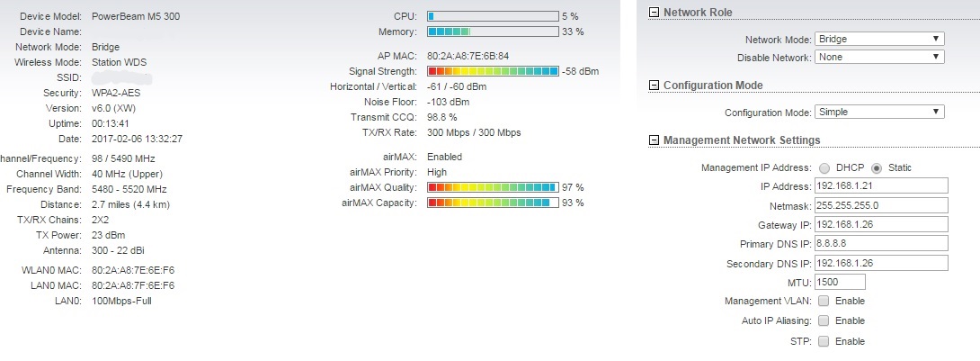The width and height of the screenshot is (980, 361).
Task: Click the Secondary DNS IP field
Action: [881, 263]
